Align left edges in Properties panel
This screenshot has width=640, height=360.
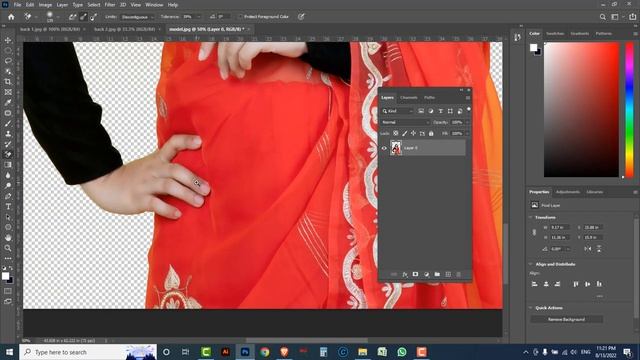(x=535, y=284)
